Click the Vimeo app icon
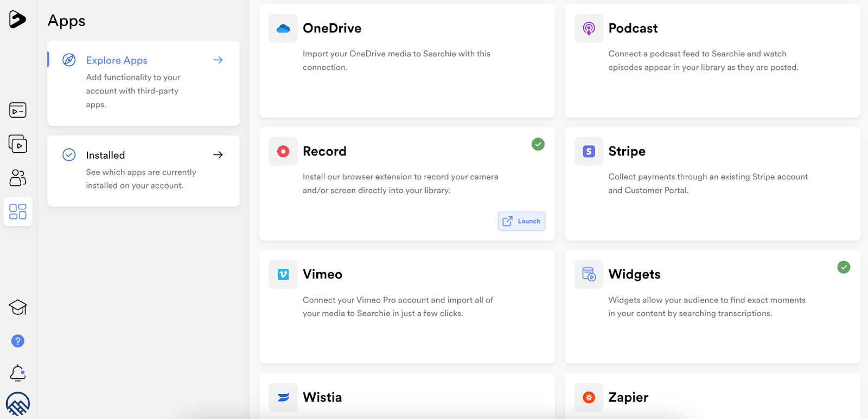Image resolution: width=868 pixels, height=419 pixels. (x=283, y=274)
